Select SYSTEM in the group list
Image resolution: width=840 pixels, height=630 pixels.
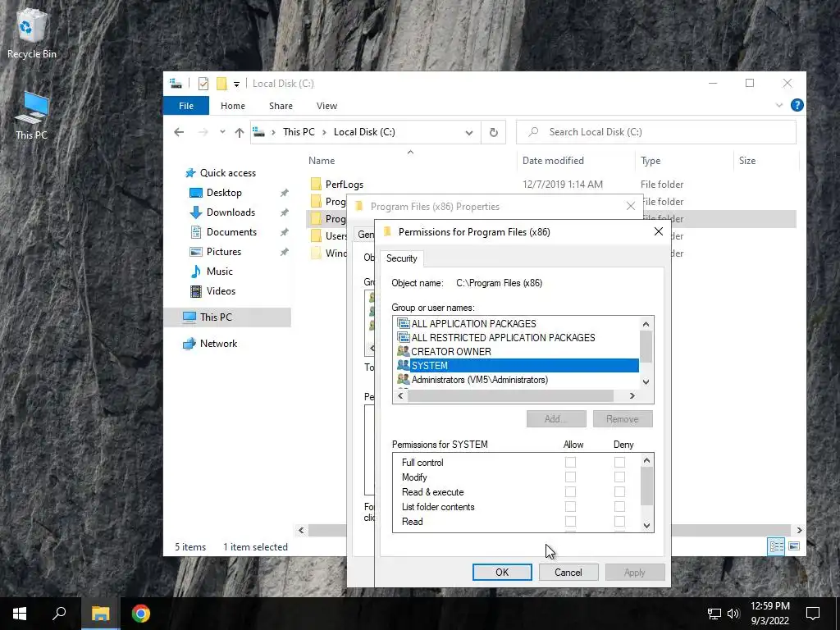pos(518,365)
